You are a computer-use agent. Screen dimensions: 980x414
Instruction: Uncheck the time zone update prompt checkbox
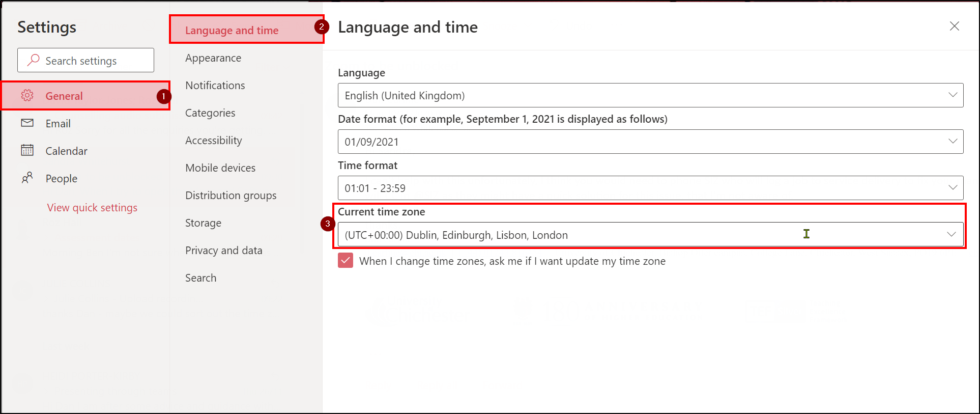[345, 261]
